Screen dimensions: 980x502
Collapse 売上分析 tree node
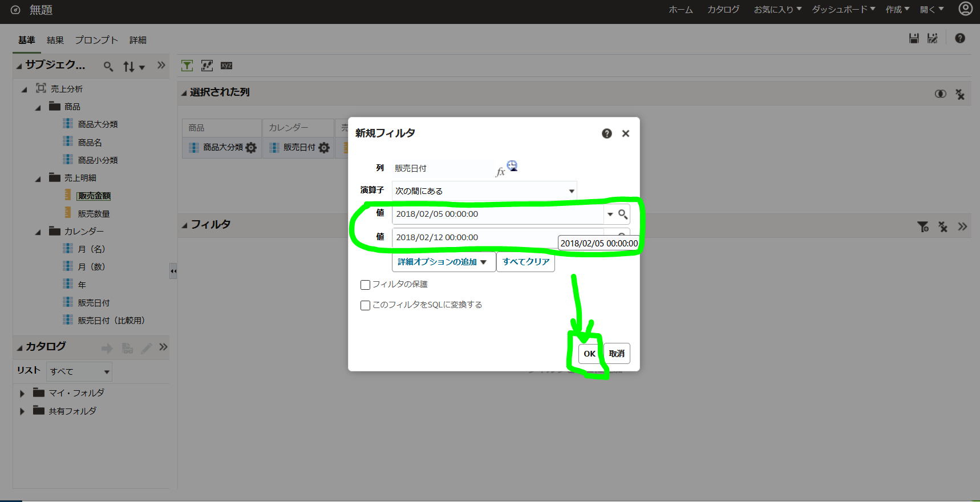pos(24,90)
